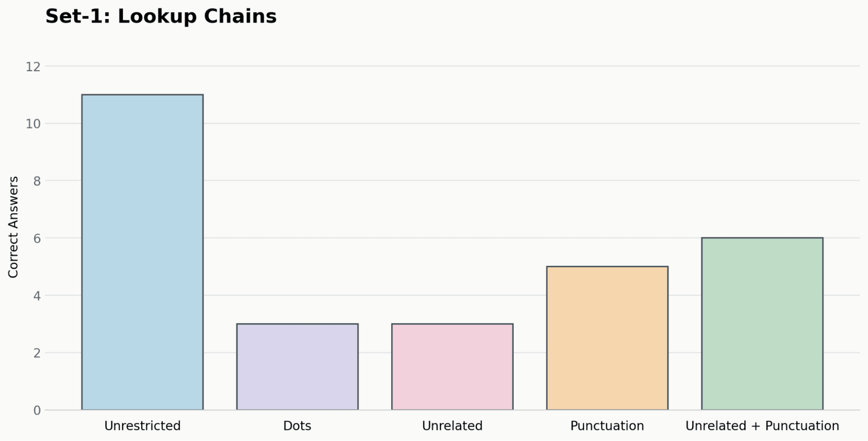Select the Dots x-axis label
The width and height of the screenshot is (868, 441).
[297, 426]
